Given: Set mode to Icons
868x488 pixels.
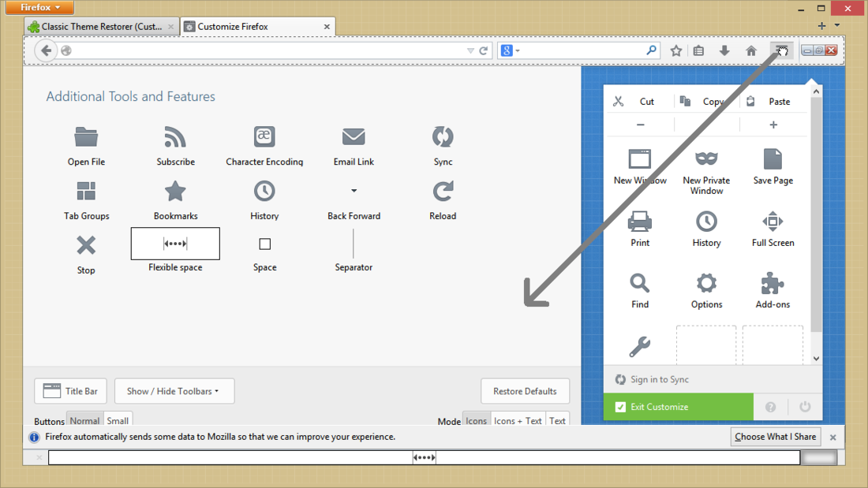Looking at the screenshot, I should click(476, 420).
